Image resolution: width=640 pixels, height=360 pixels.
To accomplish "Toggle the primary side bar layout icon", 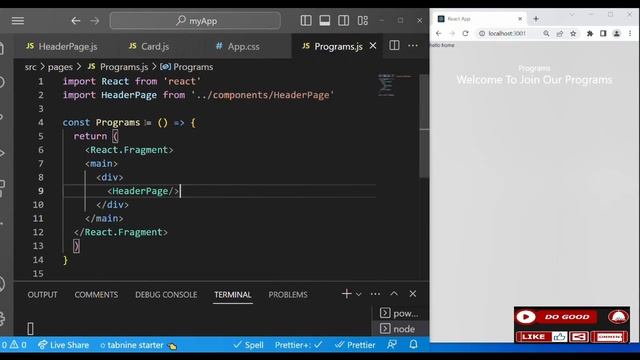I will [x=306, y=20].
